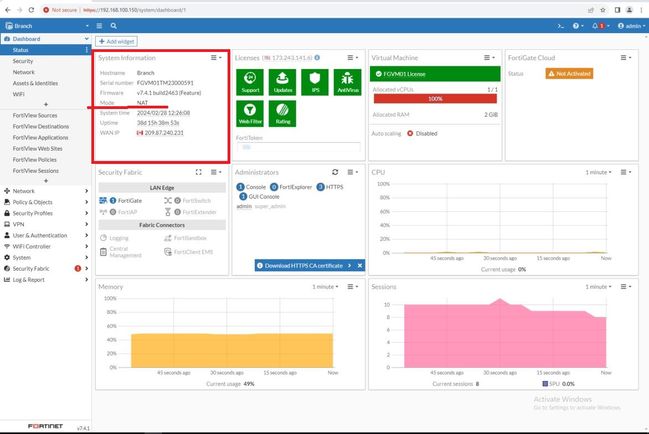649x434 pixels.
Task: Open the Security dashboard
Action: coord(23,61)
